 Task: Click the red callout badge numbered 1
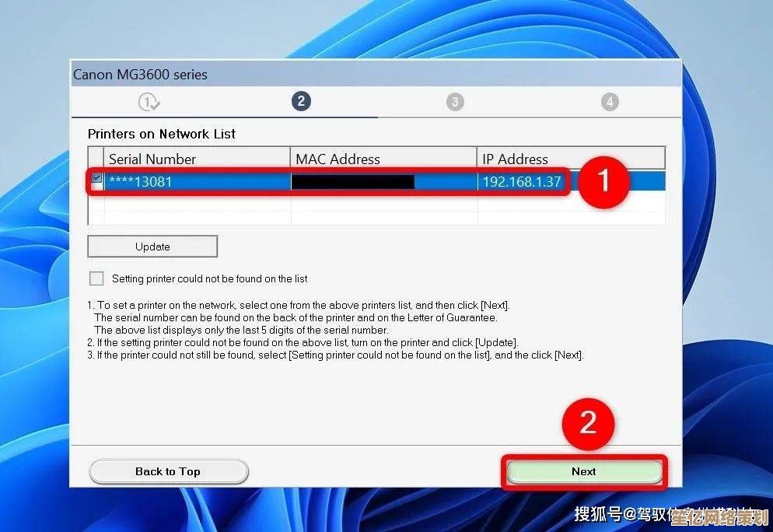605,183
